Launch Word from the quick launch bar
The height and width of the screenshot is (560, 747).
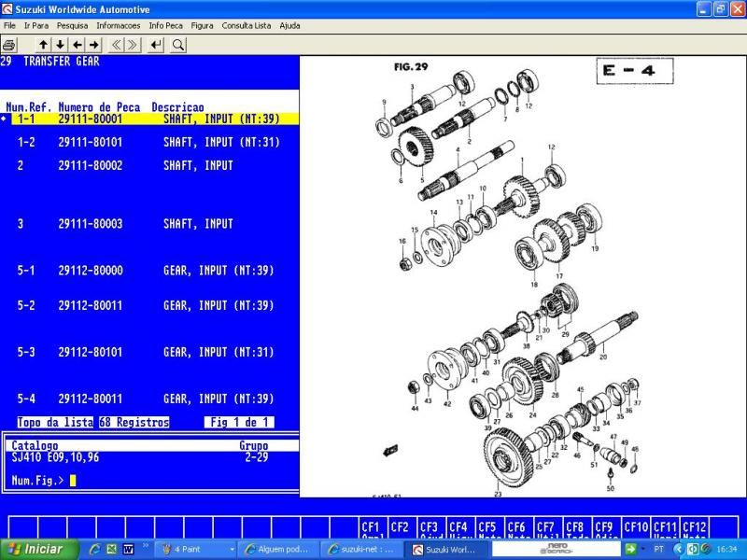tap(128, 549)
